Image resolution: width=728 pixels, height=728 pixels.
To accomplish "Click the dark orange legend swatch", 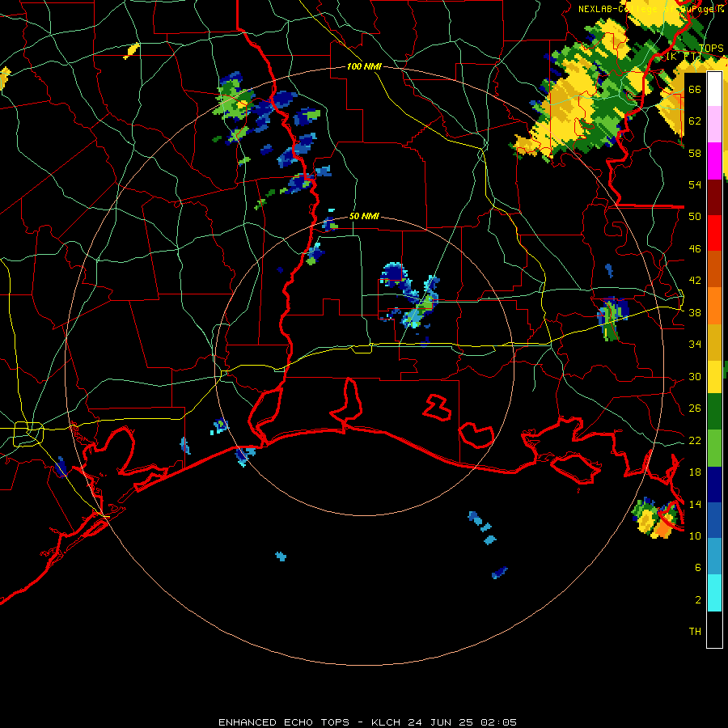I will point(714,269).
